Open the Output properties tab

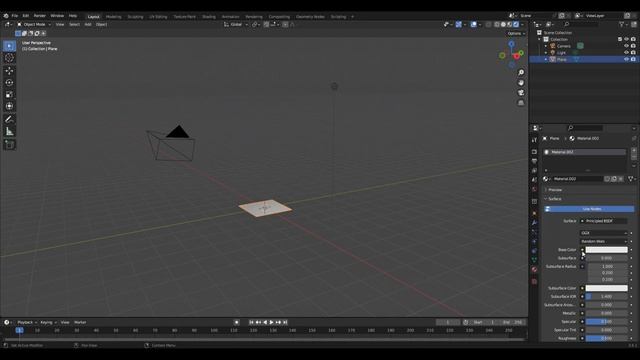[534, 161]
